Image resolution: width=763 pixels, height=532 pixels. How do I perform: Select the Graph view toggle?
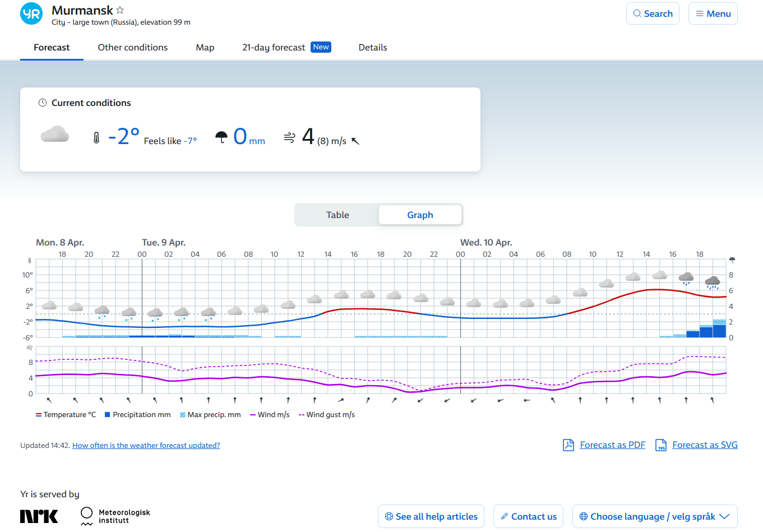click(x=420, y=215)
